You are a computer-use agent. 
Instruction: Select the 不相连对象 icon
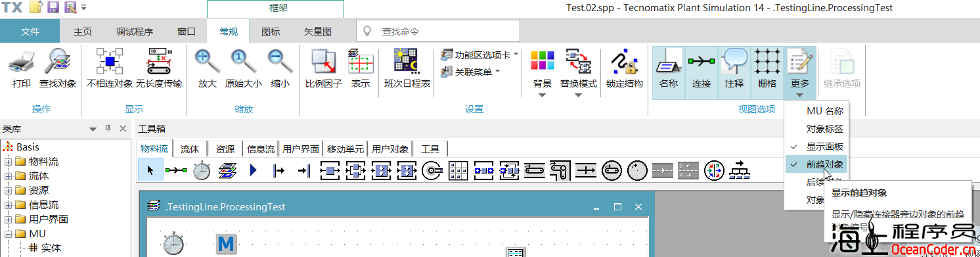click(x=110, y=62)
